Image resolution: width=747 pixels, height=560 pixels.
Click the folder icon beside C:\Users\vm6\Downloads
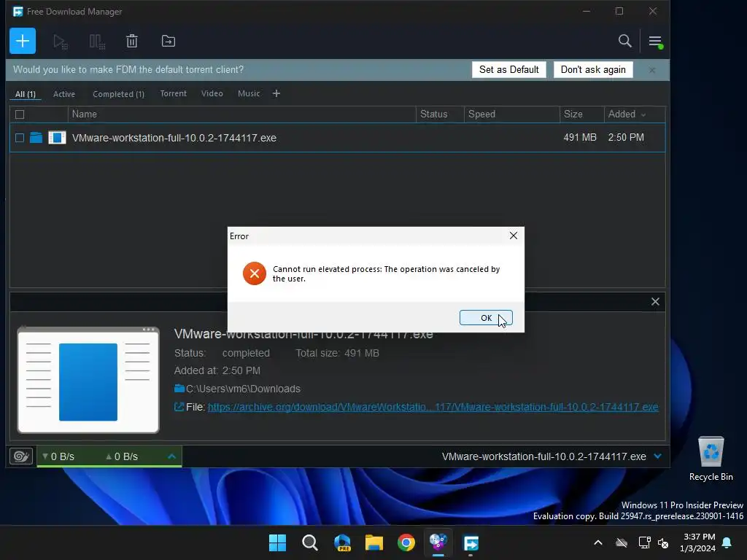[x=179, y=389]
